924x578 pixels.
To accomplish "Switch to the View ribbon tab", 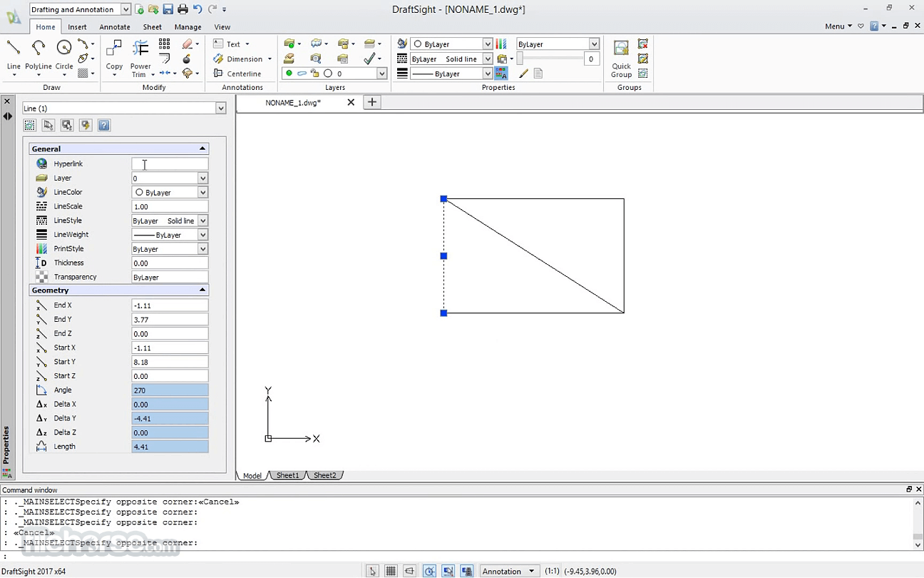I will click(222, 27).
